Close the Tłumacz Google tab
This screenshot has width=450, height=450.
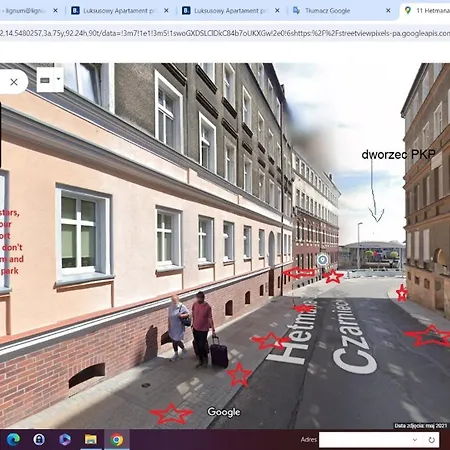click(x=388, y=11)
